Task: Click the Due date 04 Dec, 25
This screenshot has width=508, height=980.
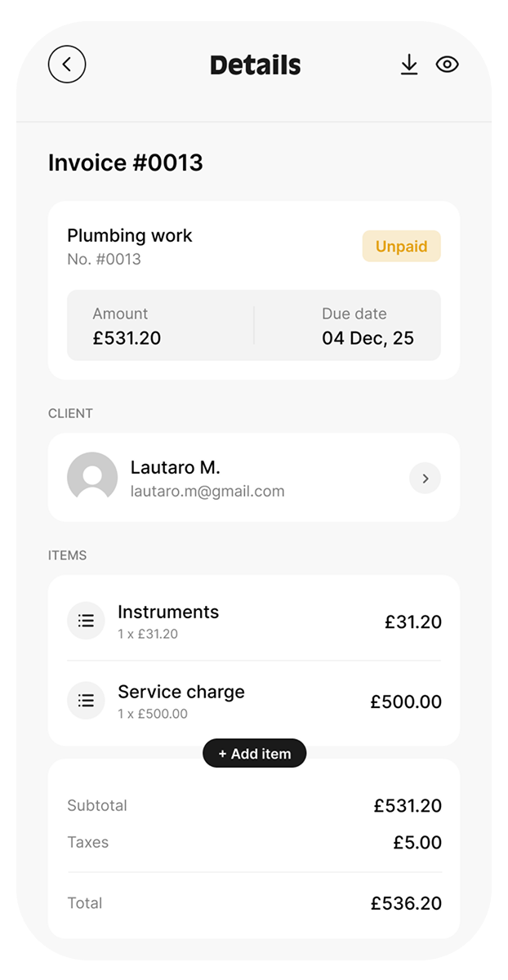Action: 368,337
